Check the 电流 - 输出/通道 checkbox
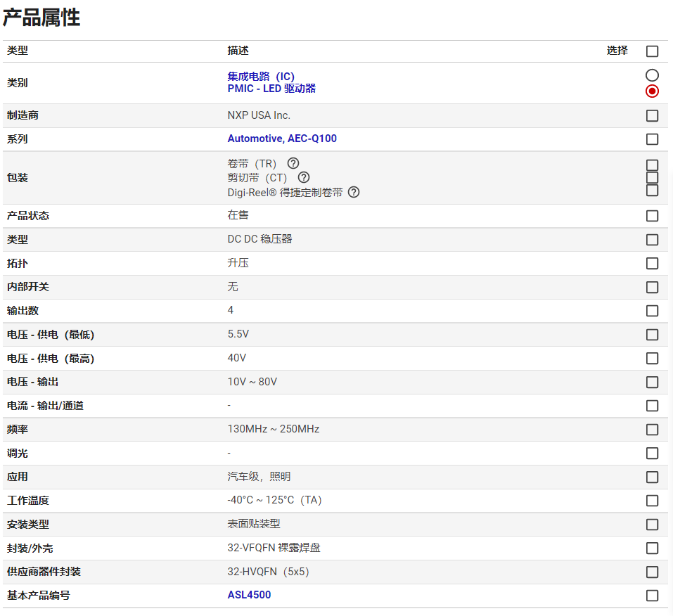Screen dimensions: 673x616 652,406
